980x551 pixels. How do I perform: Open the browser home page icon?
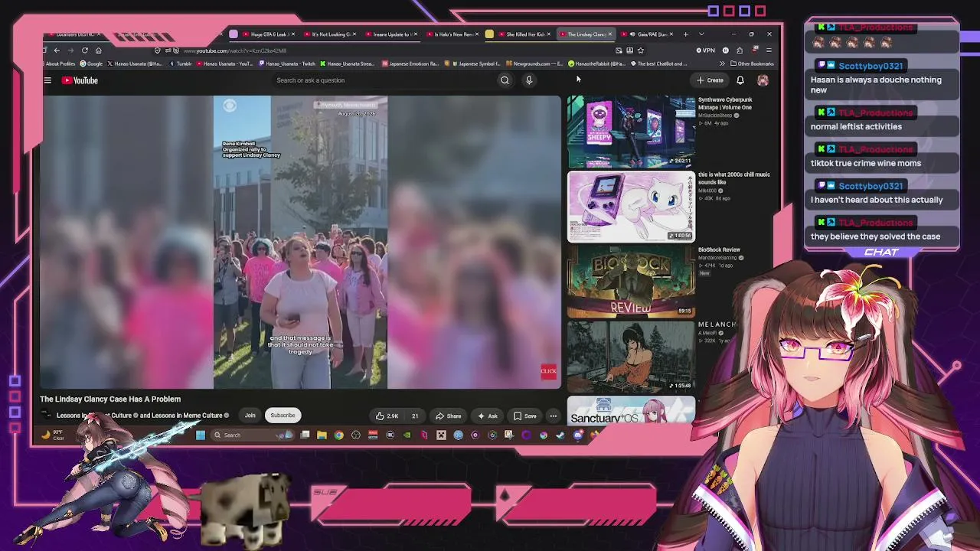(x=98, y=51)
